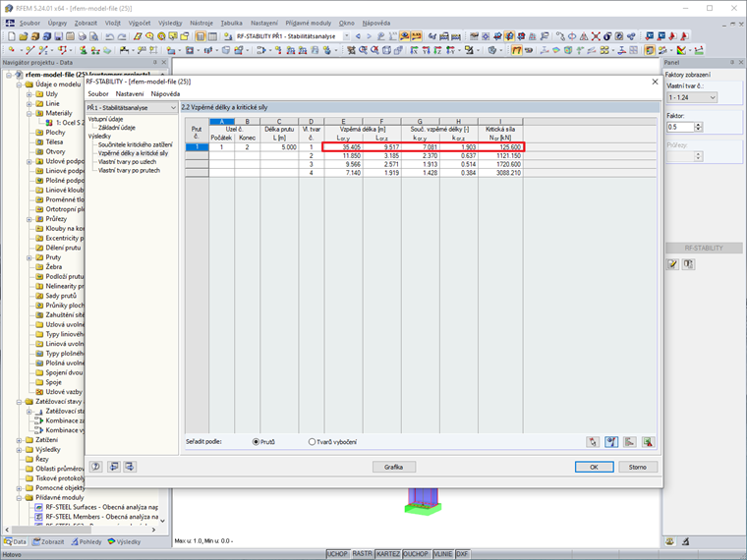747x560 pixels.
Task: Open Vlastní tvary po prutech results page
Action: coord(129,170)
